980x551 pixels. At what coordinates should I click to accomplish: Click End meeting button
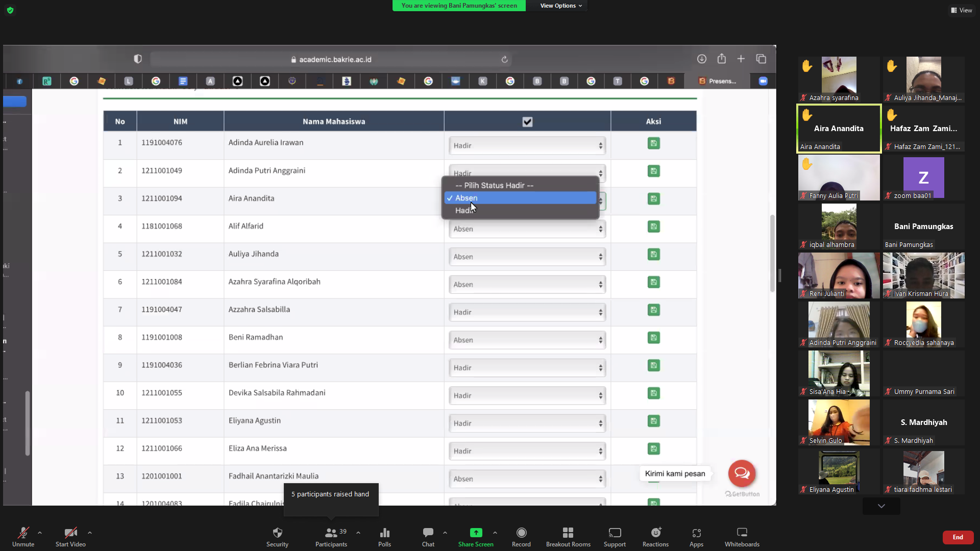click(x=958, y=537)
